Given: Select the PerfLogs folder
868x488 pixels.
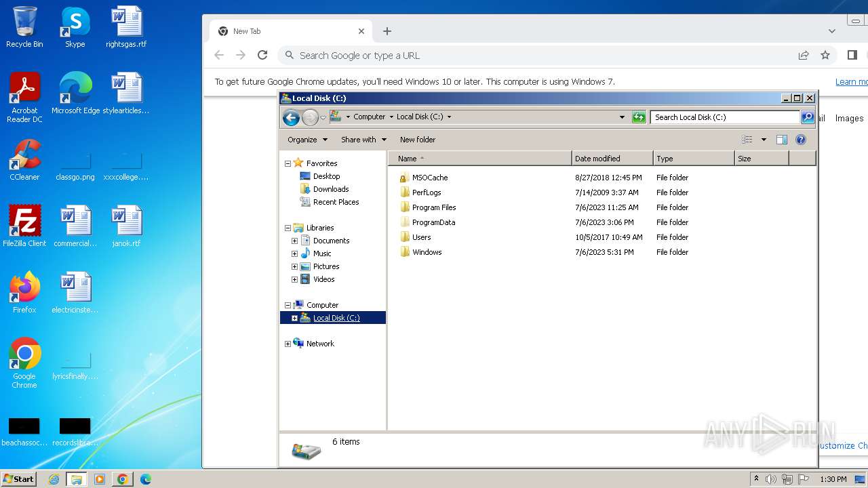Looking at the screenshot, I should [x=427, y=192].
